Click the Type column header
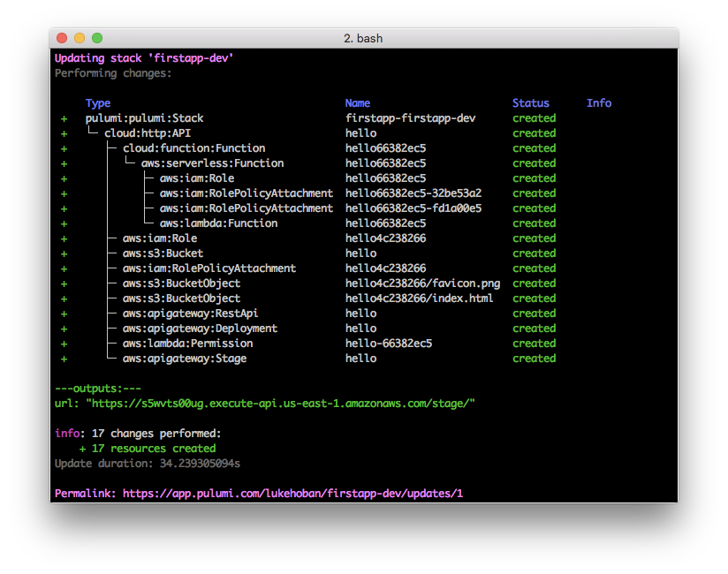 [98, 103]
